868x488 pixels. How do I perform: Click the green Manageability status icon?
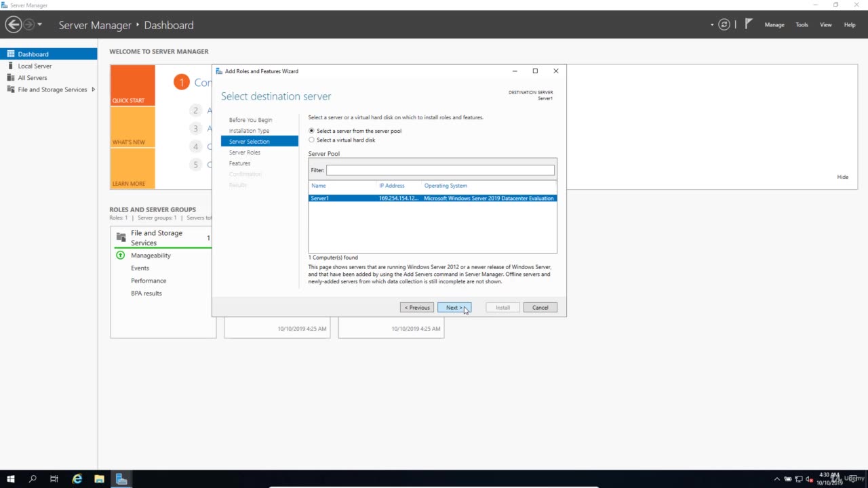tap(121, 256)
